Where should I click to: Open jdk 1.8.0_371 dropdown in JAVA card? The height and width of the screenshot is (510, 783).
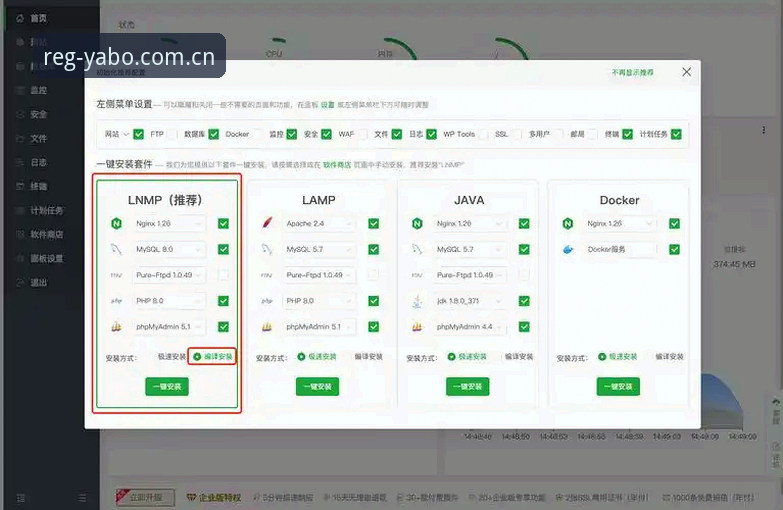(x=470, y=301)
